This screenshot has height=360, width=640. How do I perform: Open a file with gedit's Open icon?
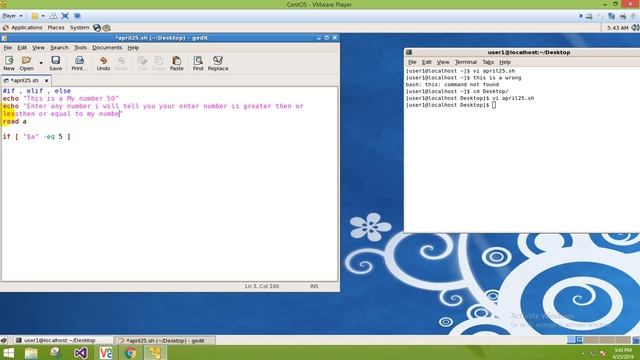click(27, 64)
